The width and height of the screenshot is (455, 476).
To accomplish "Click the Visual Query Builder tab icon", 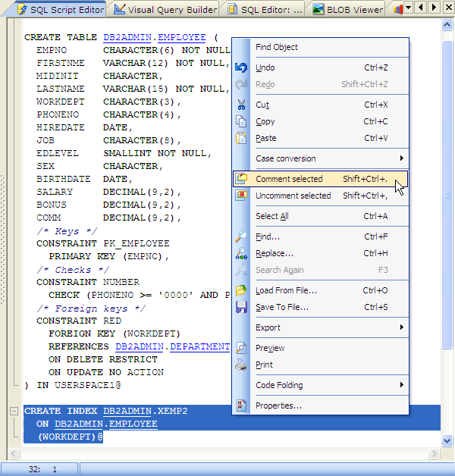I will coord(119,9).
